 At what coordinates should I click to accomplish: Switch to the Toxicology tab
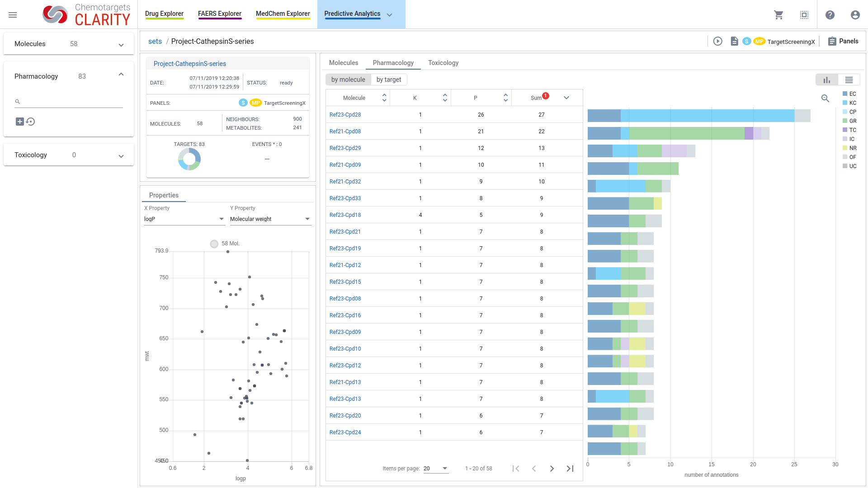pos(443,63)
